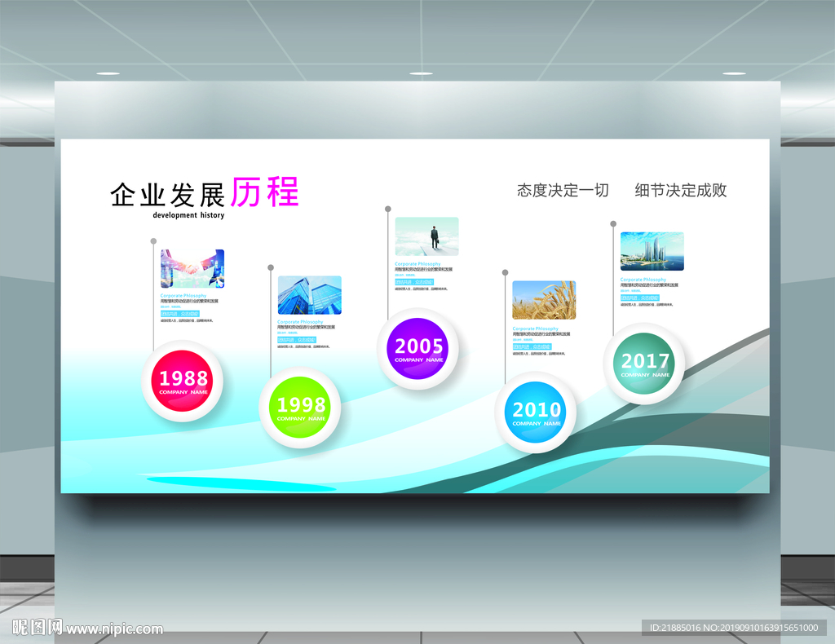This screenshot has height=644, width=835.
Task: Click 'Corporate Philosophy' under wheat photo
Action: [x=535, y=329]
